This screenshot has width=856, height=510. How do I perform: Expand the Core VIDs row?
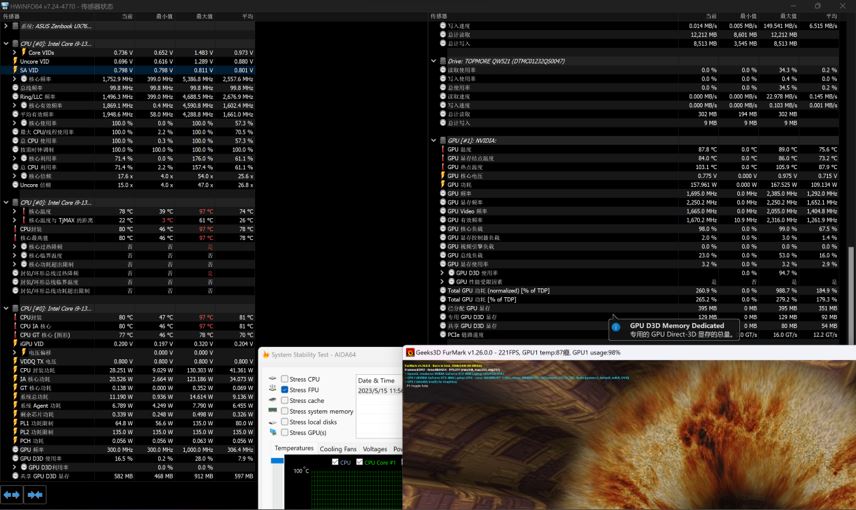point(15,52)
